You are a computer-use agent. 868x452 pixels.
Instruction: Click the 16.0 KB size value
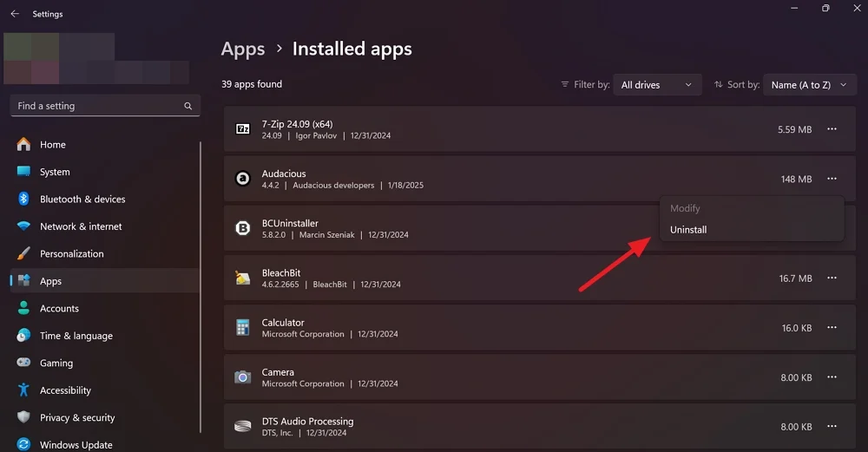pos(797,328)
